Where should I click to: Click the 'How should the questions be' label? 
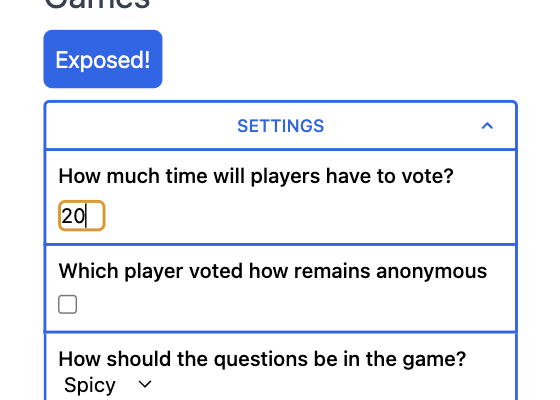[262, 359]
